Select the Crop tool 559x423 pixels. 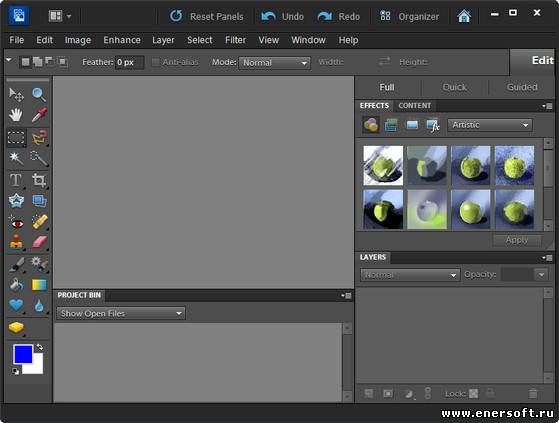(39, 180)
